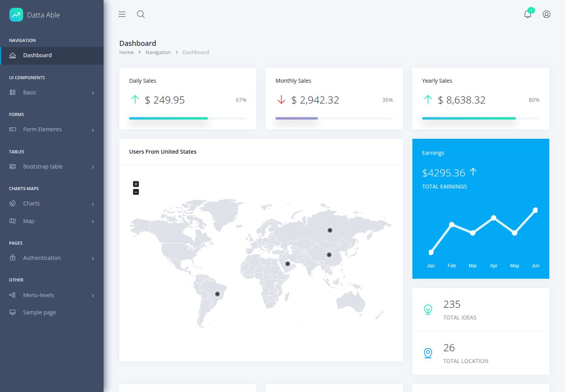Click the Yearly Sales progress bar
This screenshot has height=392, width=565.
point(481,118)
